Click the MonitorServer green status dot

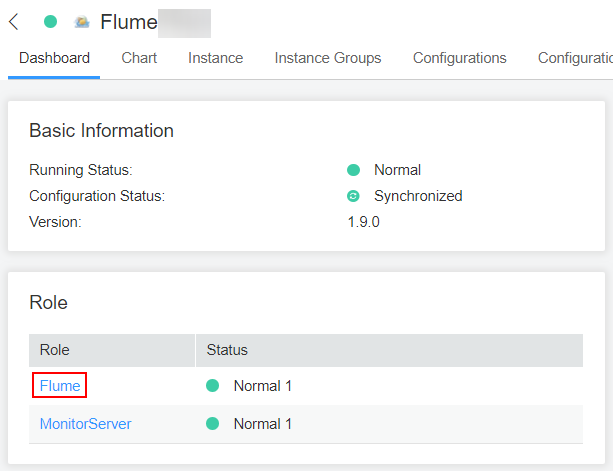[x=212, y=424]
